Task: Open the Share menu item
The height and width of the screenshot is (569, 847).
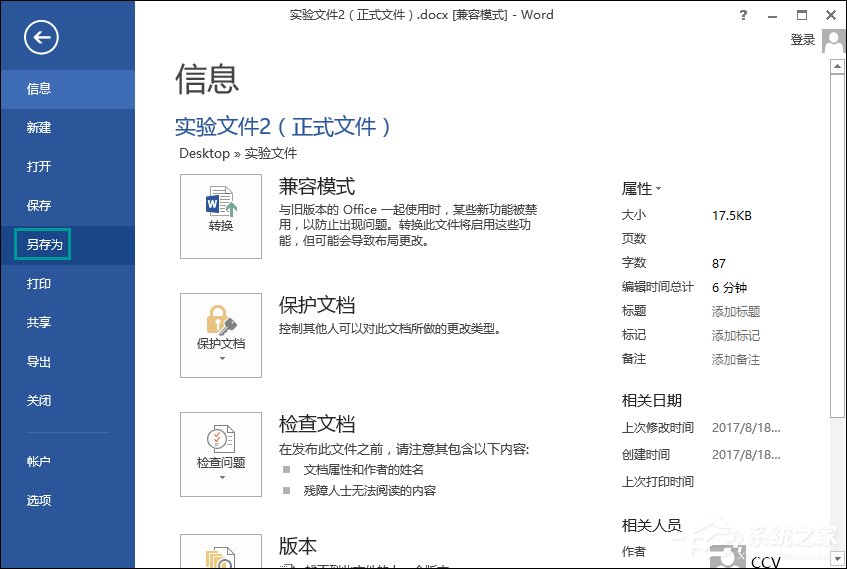Action: click(x=39, y=323)
